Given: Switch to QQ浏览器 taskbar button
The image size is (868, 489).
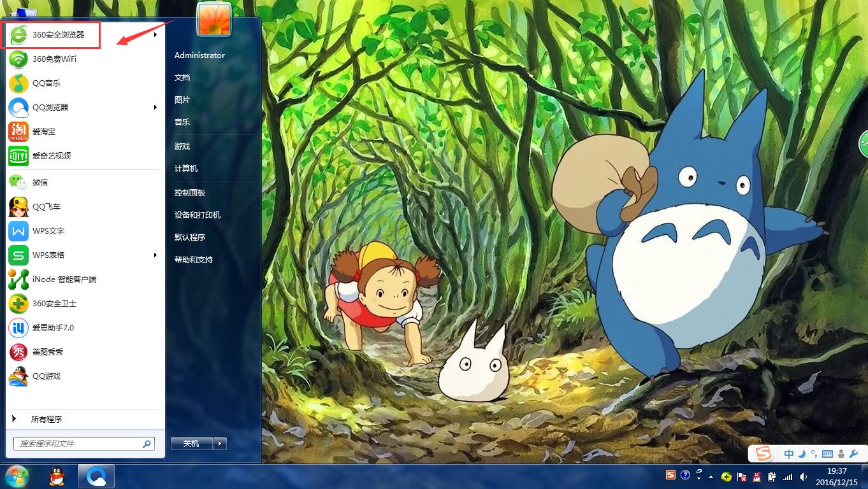Looking at the screenshot, I should click(x=96, y=476).
